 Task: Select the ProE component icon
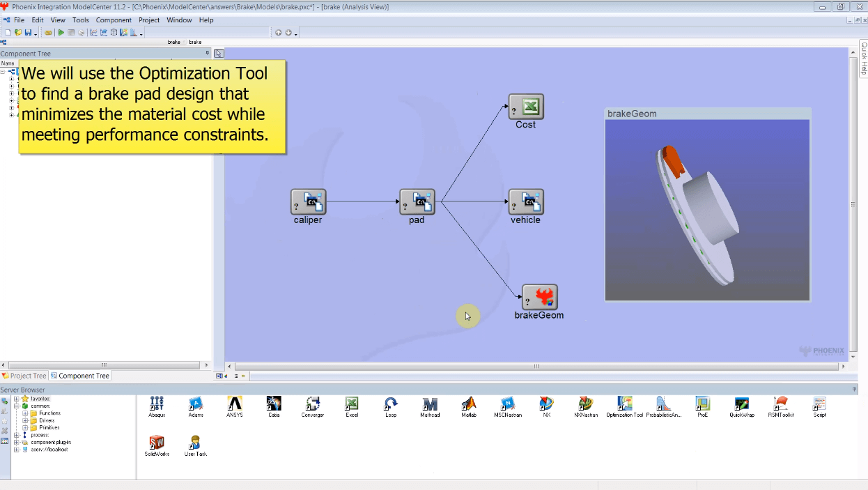click(703, 404)
